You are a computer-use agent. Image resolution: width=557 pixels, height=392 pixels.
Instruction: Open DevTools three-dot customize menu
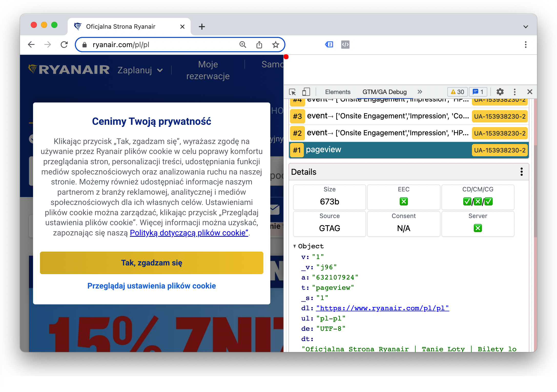point(515,92)
